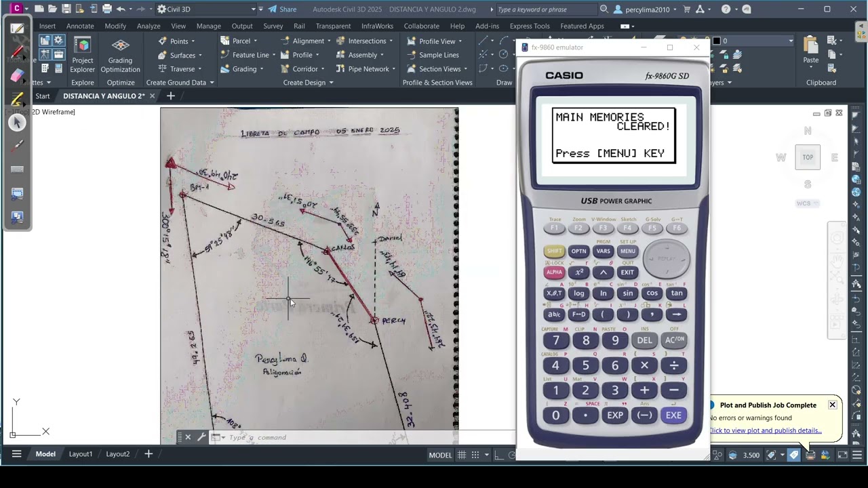Expand the Surfaces dropdown in ribbon

click(180, 55)
